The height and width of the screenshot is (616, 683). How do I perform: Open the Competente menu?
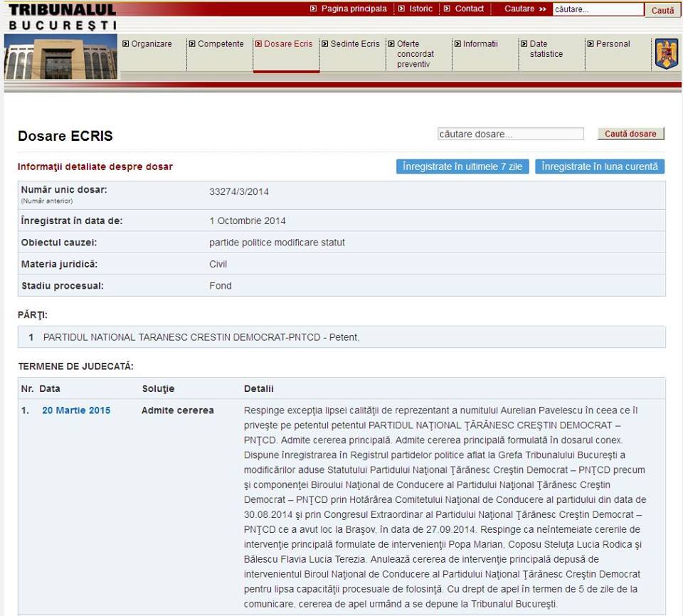pyautogui.click(x=221, y=44)
